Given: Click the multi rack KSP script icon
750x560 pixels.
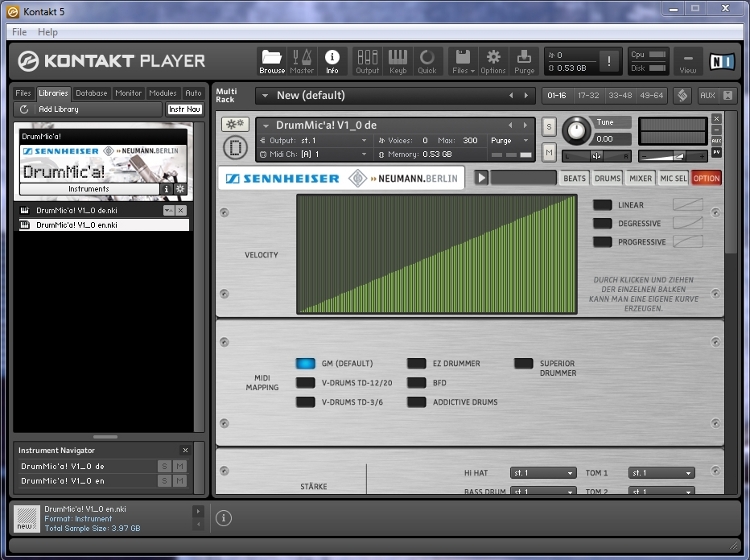Looking at the screenshot, I should (x=683, y=95).
